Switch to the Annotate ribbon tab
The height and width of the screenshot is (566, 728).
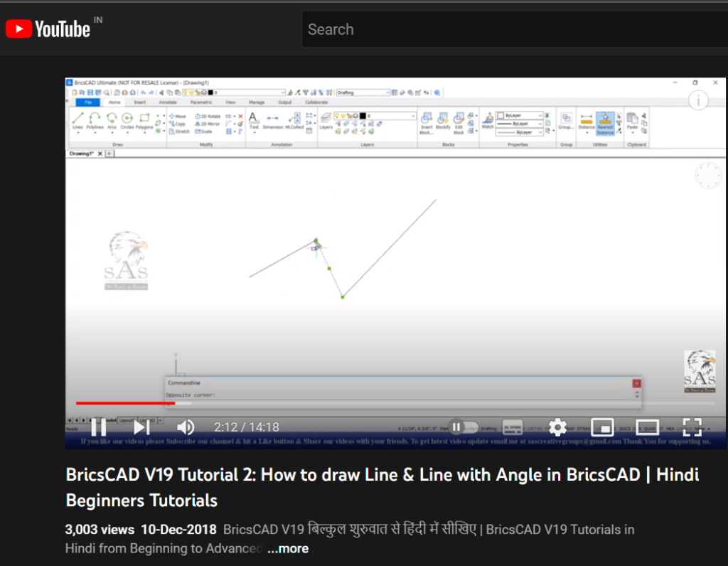168,102
